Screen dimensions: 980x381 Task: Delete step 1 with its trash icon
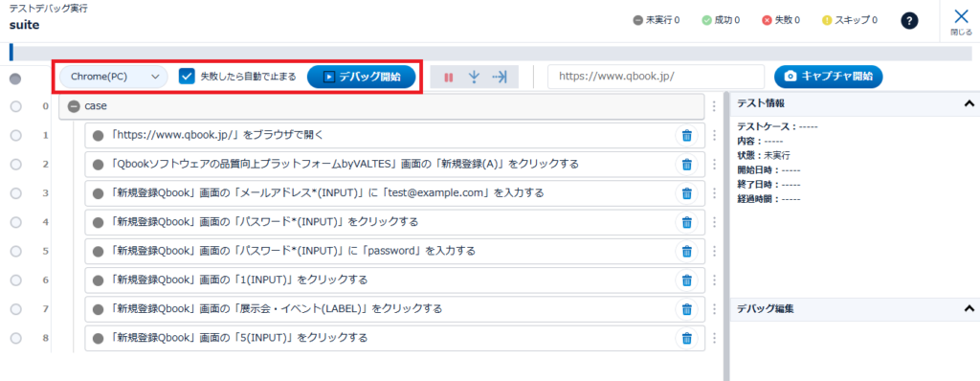click(686, 135)
